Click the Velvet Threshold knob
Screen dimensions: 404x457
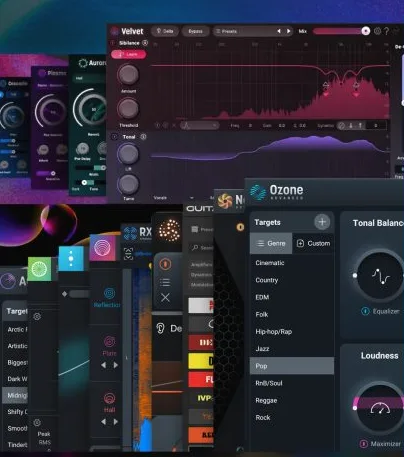tap(128, 108)
